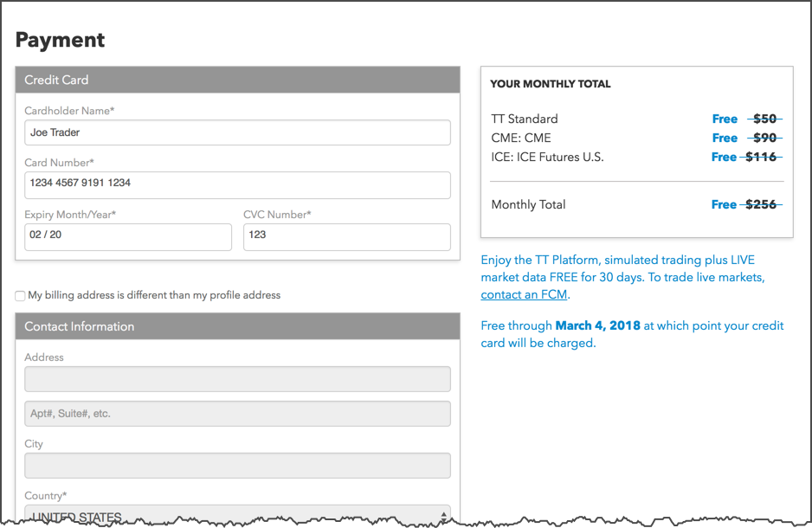Click the Monthly Total Free amount
The height and width of the screenshot is (528, 812).
[724, 204]
